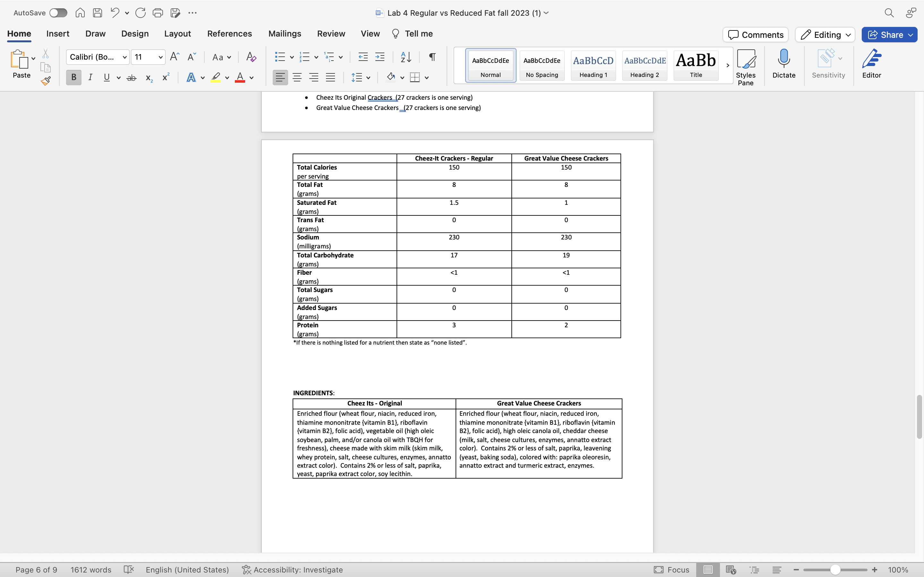Open the Editing mode dropdown

click(x=824, y=34)
